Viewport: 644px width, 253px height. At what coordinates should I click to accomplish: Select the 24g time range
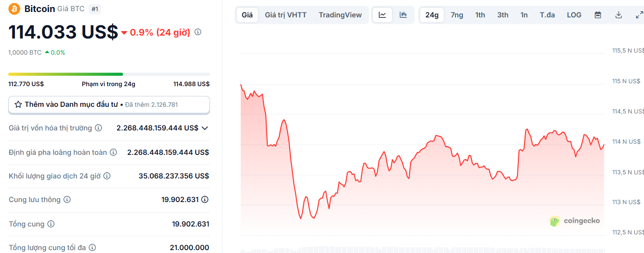pyautogui.click(x=432, y=15)
